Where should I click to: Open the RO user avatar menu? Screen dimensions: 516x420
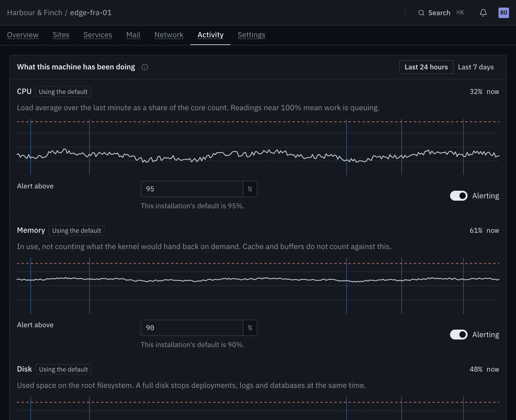point(503,13)
